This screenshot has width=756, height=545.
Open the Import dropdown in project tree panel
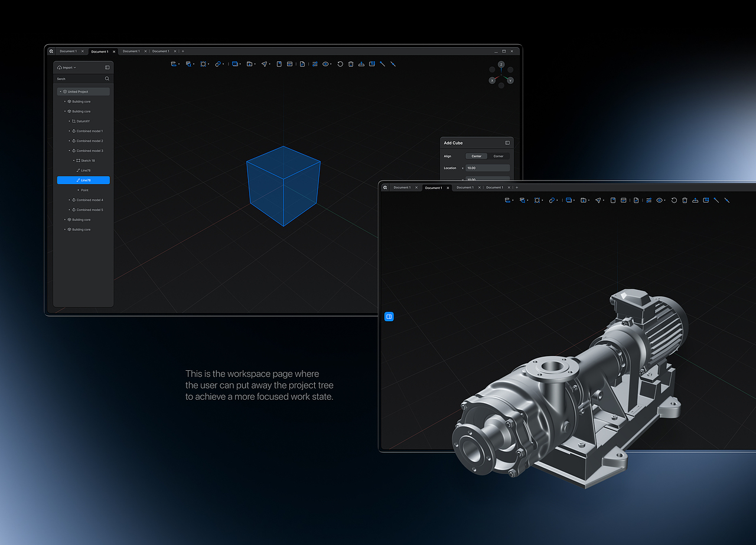(67, 67)
